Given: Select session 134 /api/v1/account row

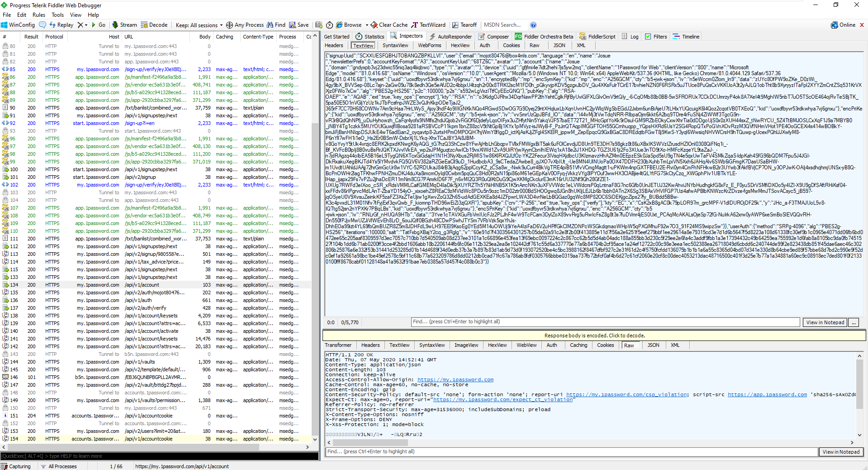Looking at the screenshot, I should coord(156,285).
